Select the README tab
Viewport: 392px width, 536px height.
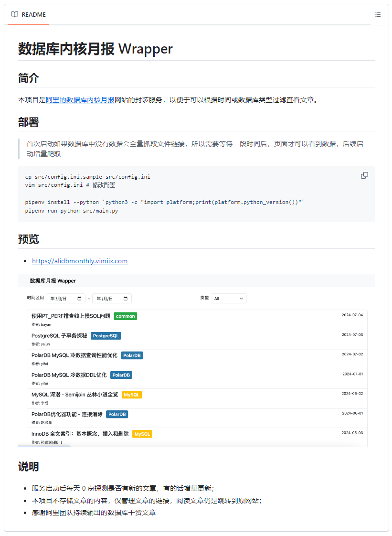(28, 14)
